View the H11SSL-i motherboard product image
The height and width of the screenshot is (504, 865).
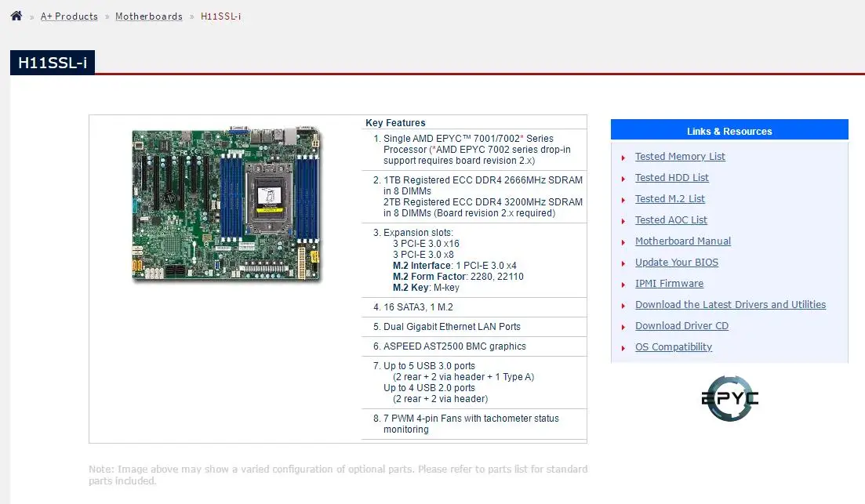pyautogui.click(x=226, y=204)
